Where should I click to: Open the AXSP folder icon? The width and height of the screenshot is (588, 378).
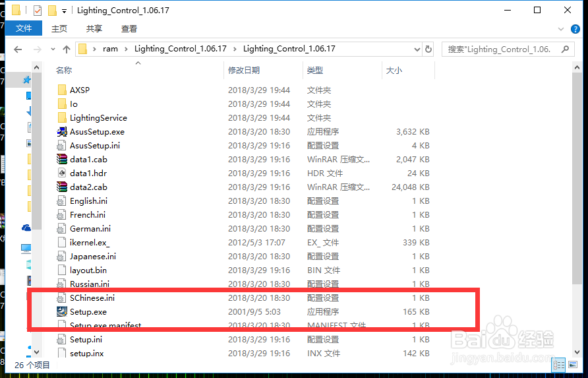[62, 90]
